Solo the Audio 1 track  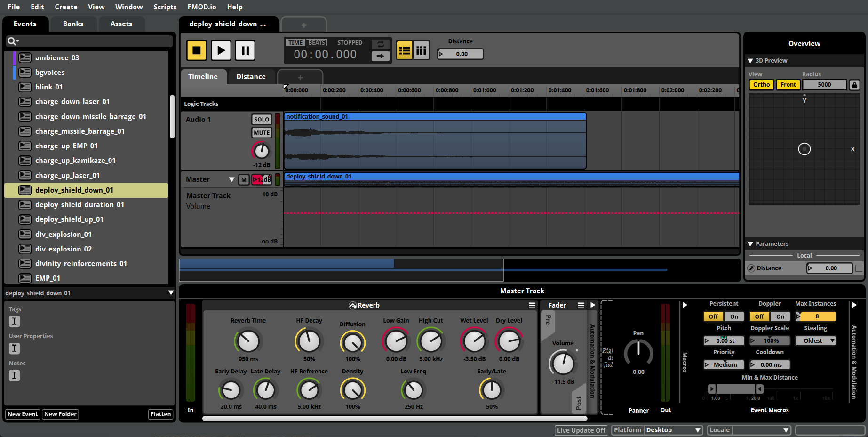pyautogui.click(x=262, y=120)
